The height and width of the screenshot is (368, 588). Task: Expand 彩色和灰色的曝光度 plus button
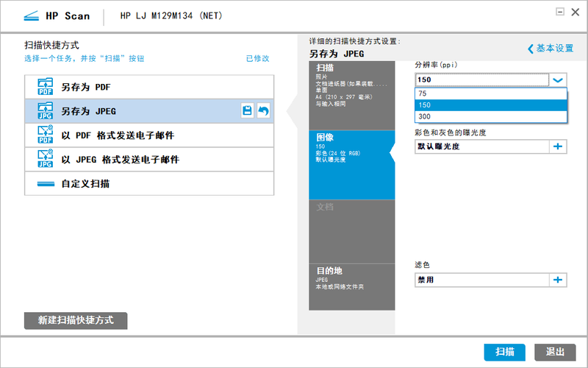558,146
